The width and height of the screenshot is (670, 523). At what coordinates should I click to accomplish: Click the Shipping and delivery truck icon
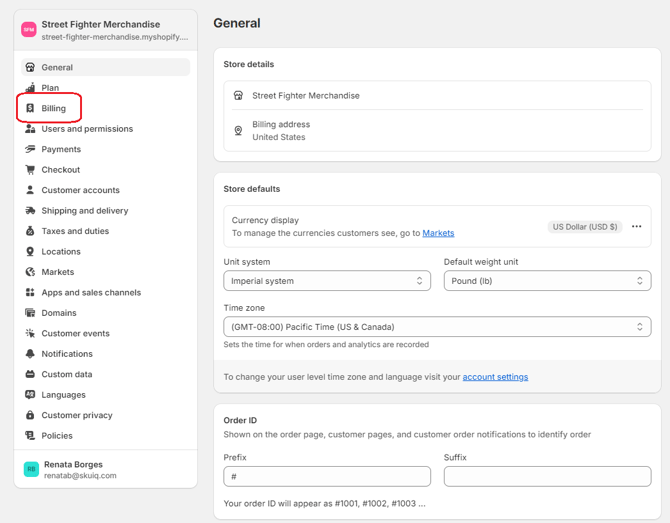click(x=30, y=210)
